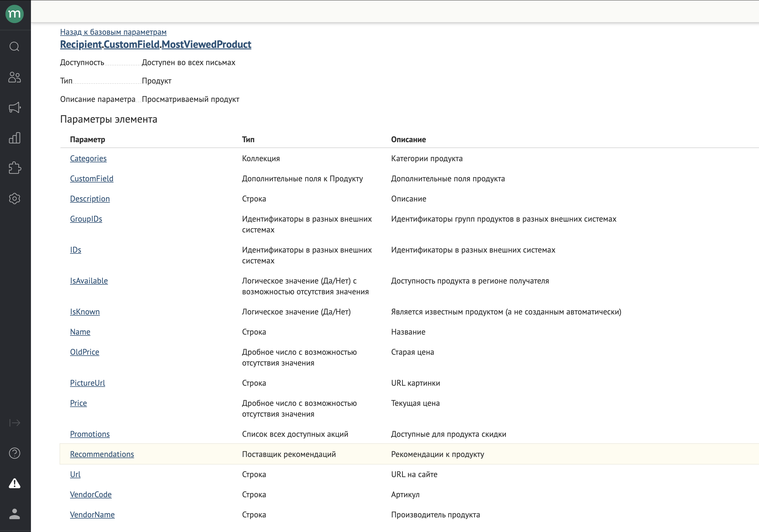The image size is (759, 532).
Task: Click the MostViewedProduct title link
Action: [206, 44]
